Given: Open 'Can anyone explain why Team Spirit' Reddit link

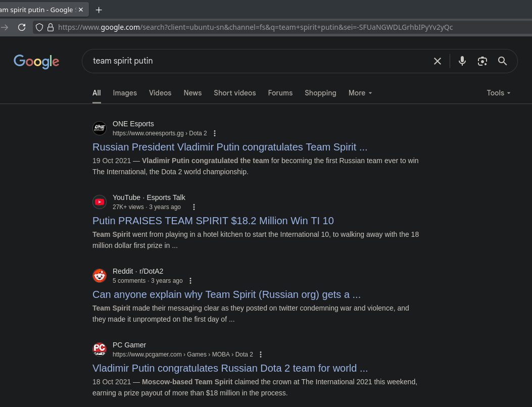Looking at the screenshot, I should click(x=226, y=294).
